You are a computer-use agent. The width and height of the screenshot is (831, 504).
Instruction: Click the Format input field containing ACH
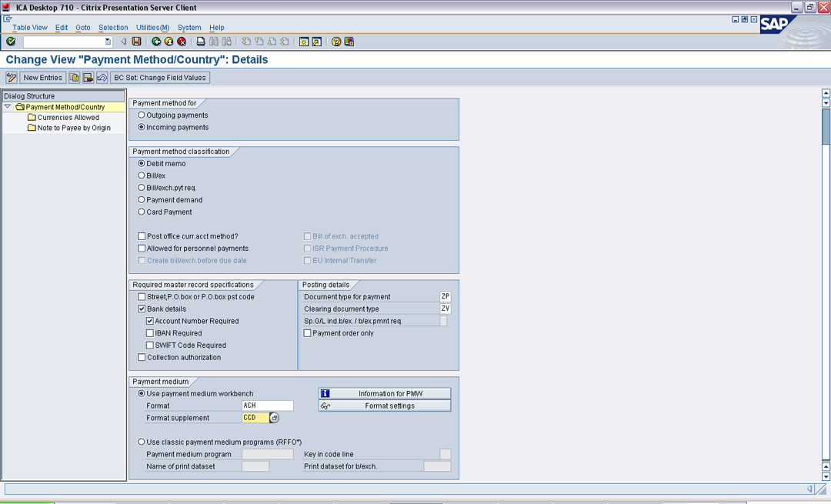(x=267, y=406)
